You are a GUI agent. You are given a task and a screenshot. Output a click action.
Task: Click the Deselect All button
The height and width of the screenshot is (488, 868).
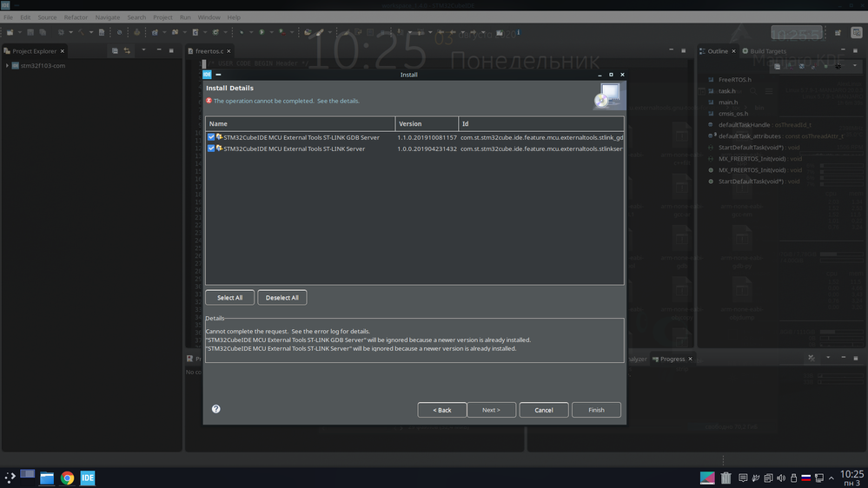(282, 298)
